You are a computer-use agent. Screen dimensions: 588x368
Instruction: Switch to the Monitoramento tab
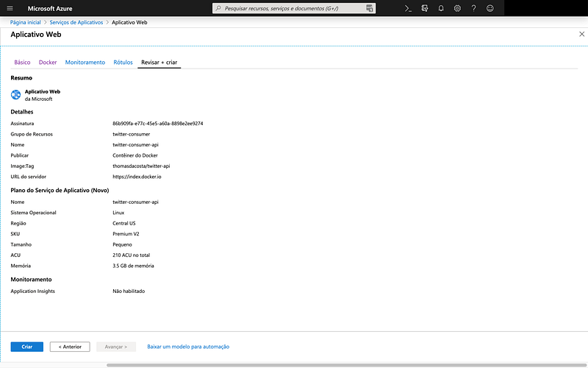click(85, 63)
